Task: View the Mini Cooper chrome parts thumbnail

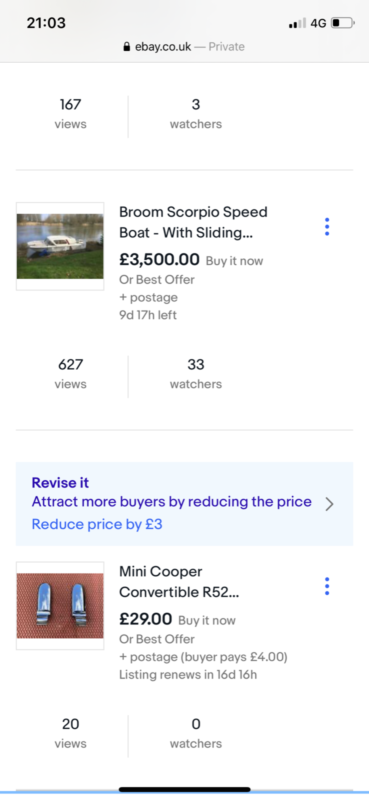Action: [60, 606]
